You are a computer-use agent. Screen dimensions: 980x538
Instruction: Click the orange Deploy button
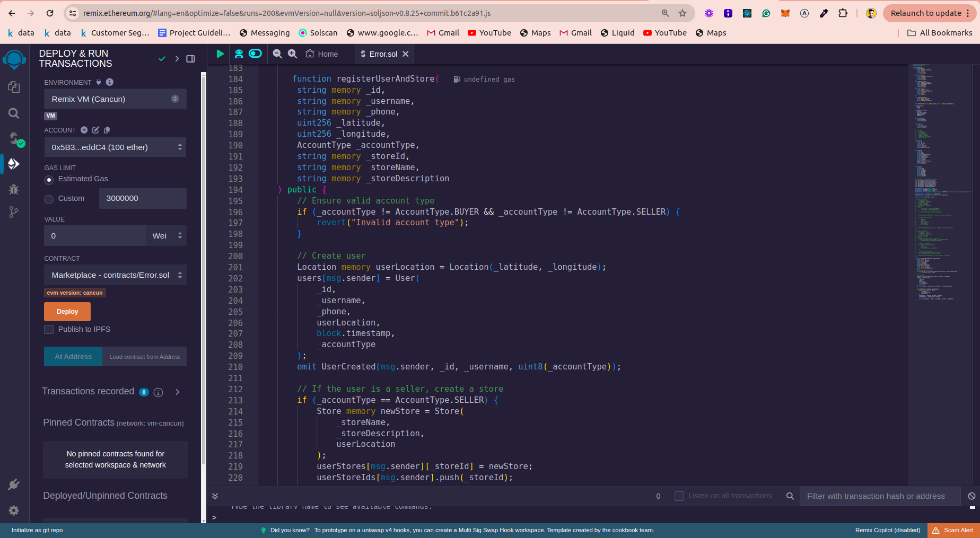coord(67,312)
